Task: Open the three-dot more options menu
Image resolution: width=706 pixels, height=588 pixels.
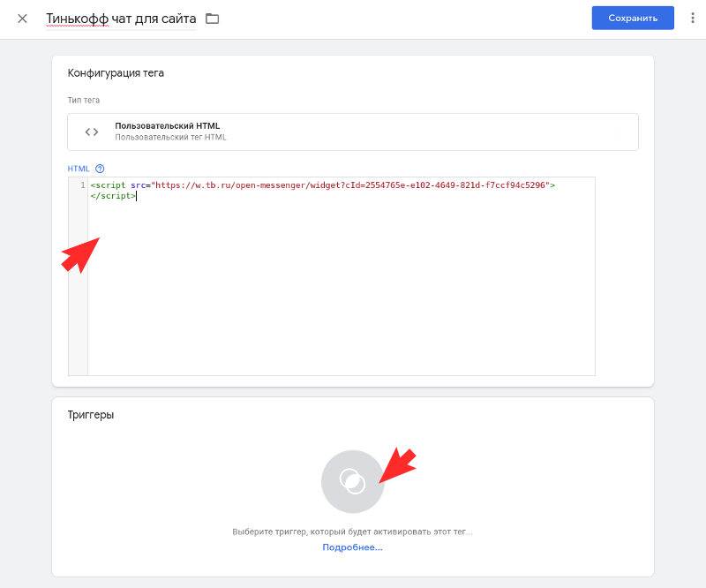Action: click(x=693, y=18)
